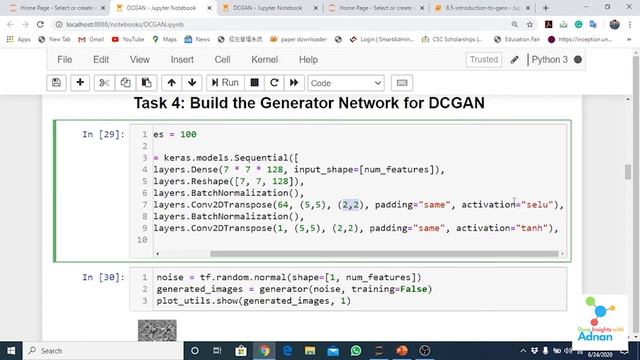
Task: Open Task View on the taskbar
Action: 217,351
